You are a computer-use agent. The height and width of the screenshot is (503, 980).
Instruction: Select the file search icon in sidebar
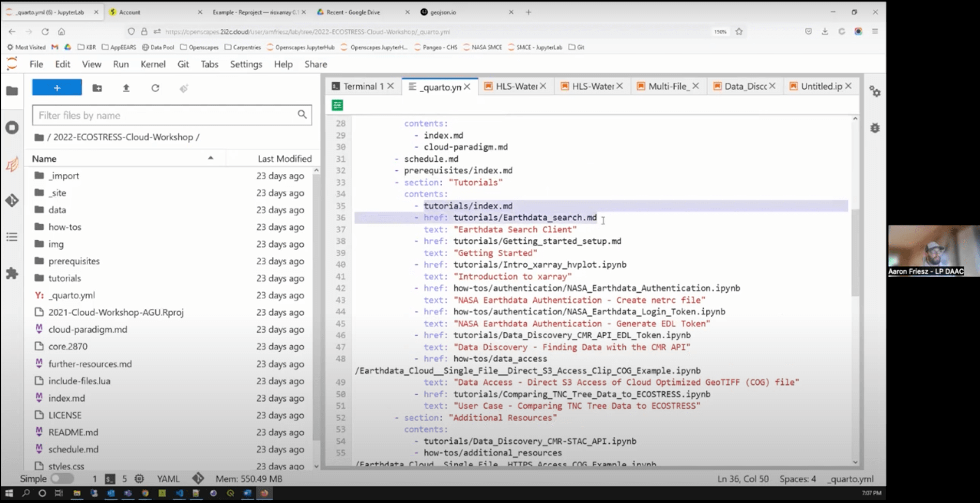(302, 115)
